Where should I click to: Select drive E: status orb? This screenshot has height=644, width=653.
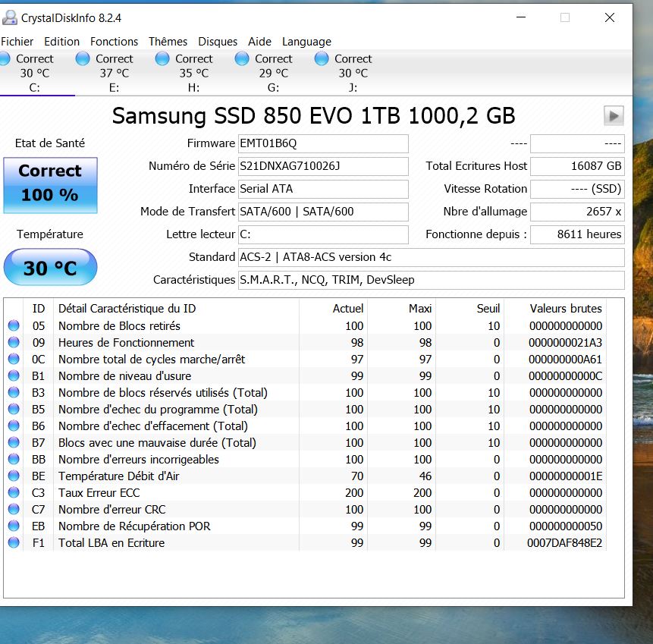pyautogui.click(x=83, y=58)
